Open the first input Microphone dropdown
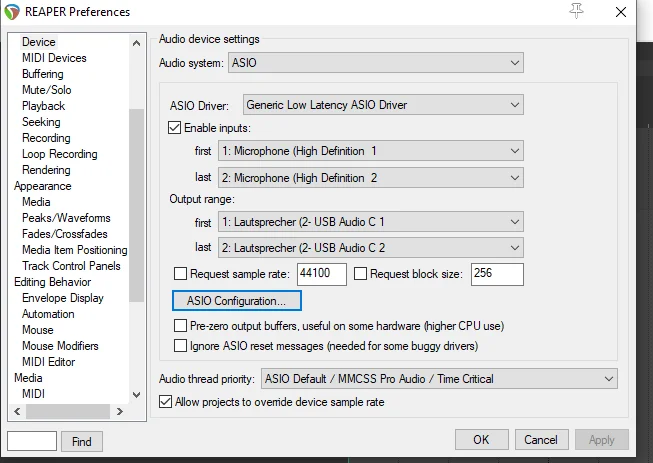The height and width of the screenshot is (463, 653). (x=370, y=151)
